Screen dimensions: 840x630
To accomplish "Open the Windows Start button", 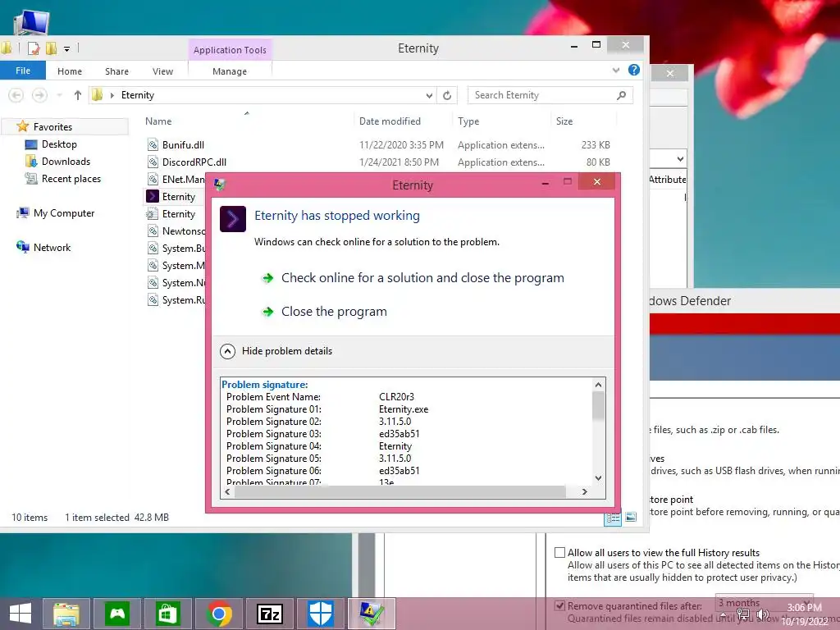I will [x=21, y=614].
